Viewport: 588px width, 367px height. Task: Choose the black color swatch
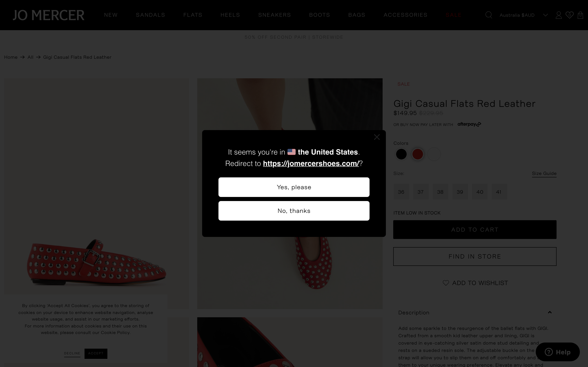(x=401, y=154)
